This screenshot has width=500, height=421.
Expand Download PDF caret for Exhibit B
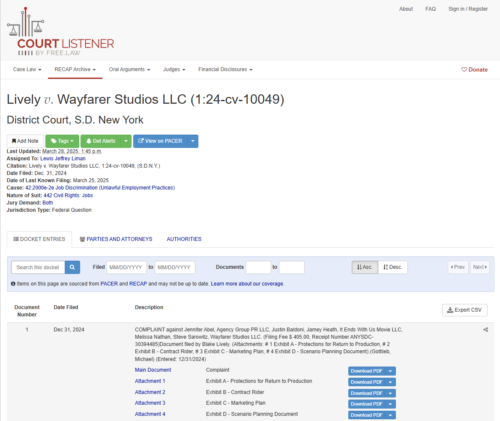[x=390, y=393]
